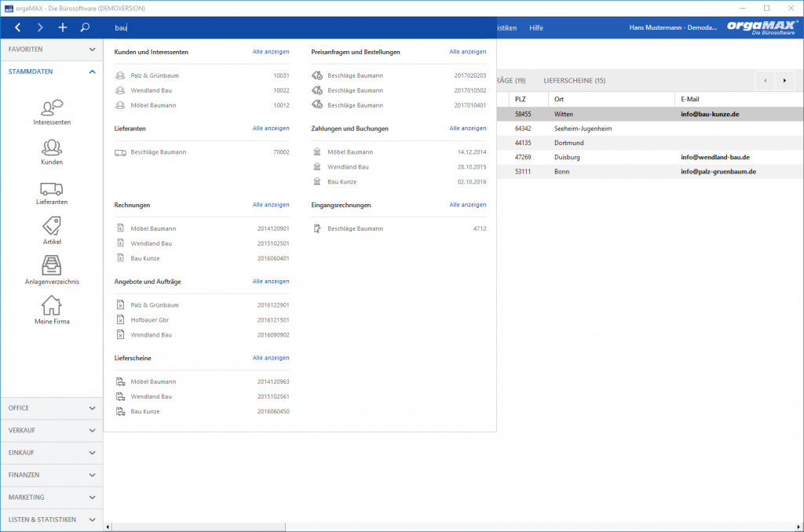Click the left tab scroll arrow

coord(765,81)
